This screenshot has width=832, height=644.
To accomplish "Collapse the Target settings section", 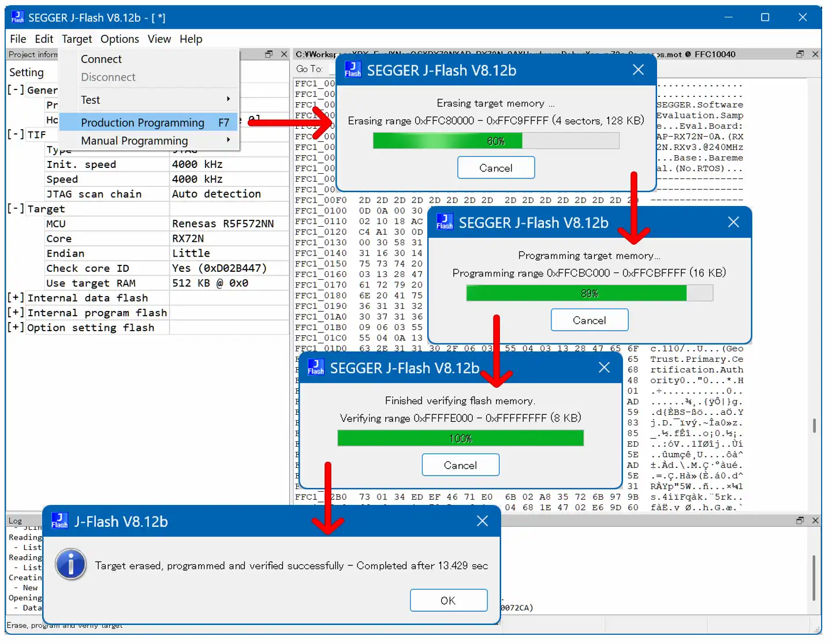I will (16, 209).
